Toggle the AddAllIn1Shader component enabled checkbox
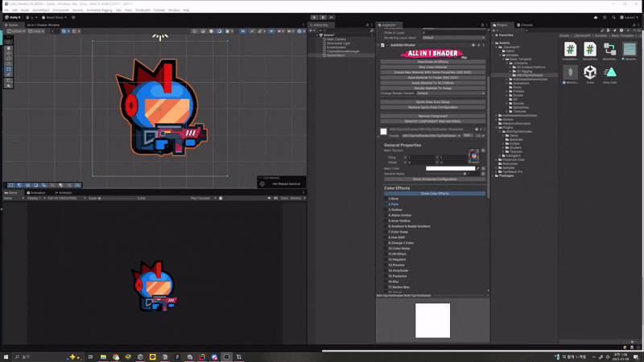 pos(387,45)
